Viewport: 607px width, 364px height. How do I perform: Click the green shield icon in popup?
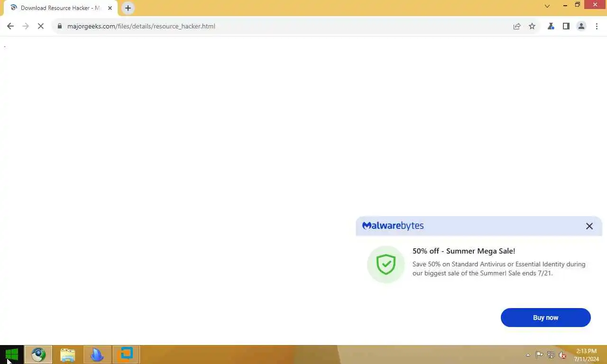click(x=386, y=264)
